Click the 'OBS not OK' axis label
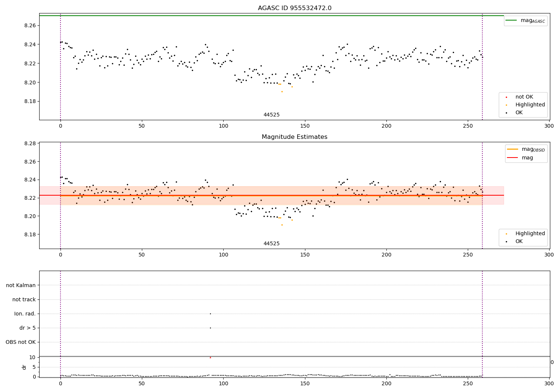 click(x=21, y=342)
